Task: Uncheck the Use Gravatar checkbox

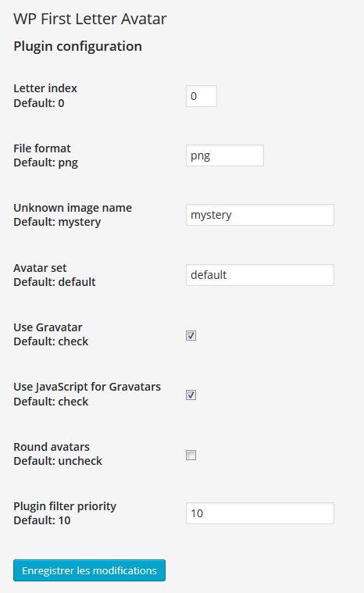Action: 191,335
